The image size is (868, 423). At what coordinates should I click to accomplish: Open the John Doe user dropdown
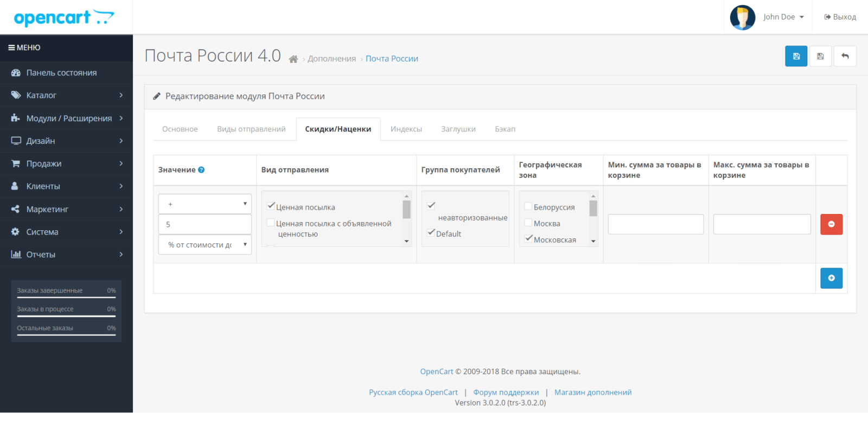point(783,17)
